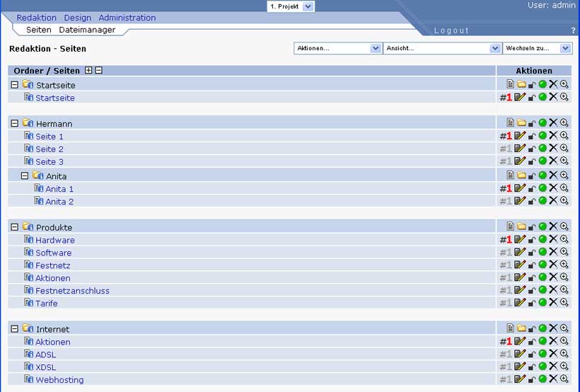
Task: Click the Produkte folder name
Action: point(54,227)
